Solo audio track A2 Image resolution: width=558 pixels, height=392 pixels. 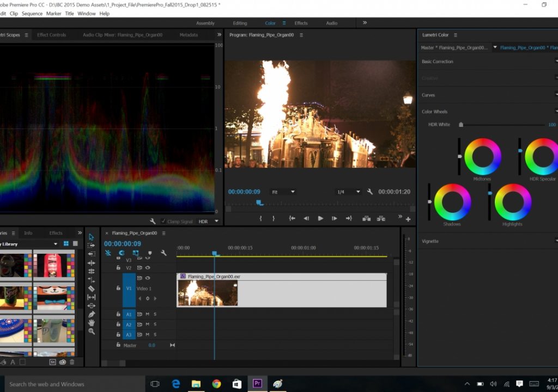pos(155,324)
